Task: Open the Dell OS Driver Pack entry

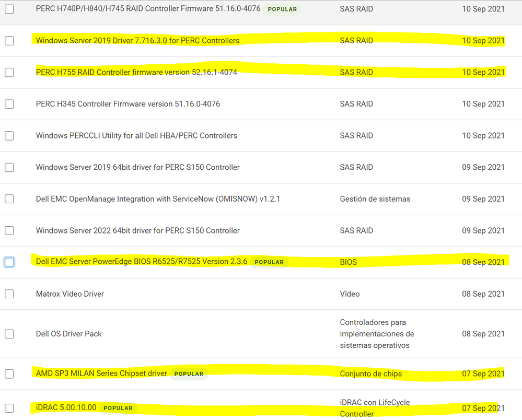Action: pyautogui.click(x=68, y=333)
